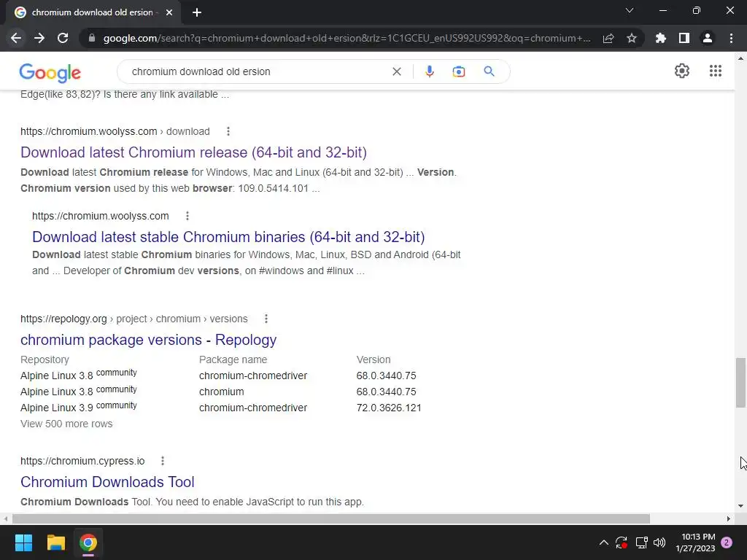Toggle Chrome side panel icon

[x=684, y=38]
